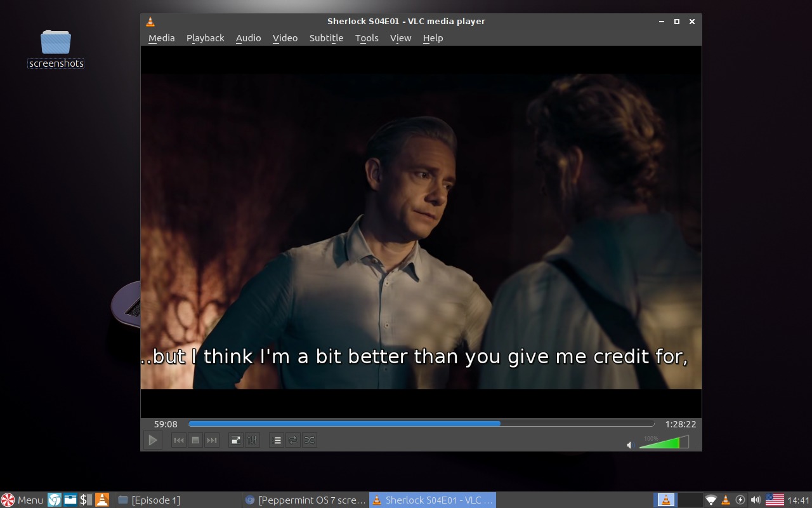812x508 pixels.
Task: Launch VLC from the panel quick launcher
Action: [101, 500]
